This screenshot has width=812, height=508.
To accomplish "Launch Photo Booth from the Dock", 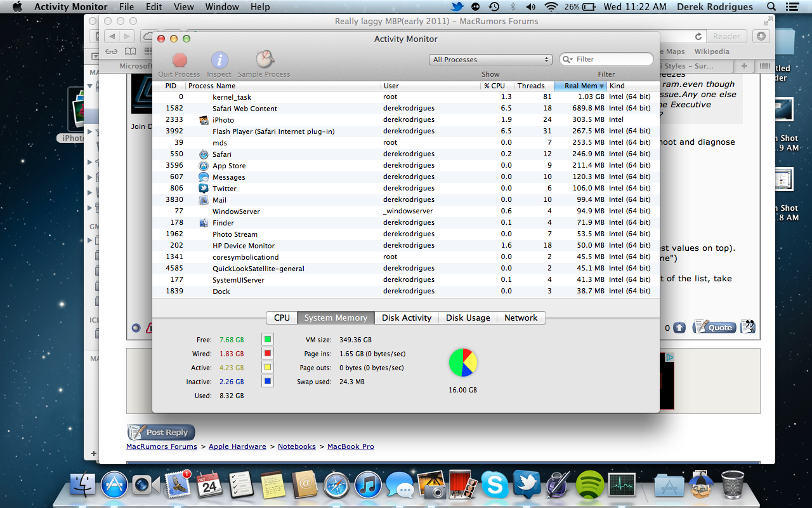I will coord(463,486).
